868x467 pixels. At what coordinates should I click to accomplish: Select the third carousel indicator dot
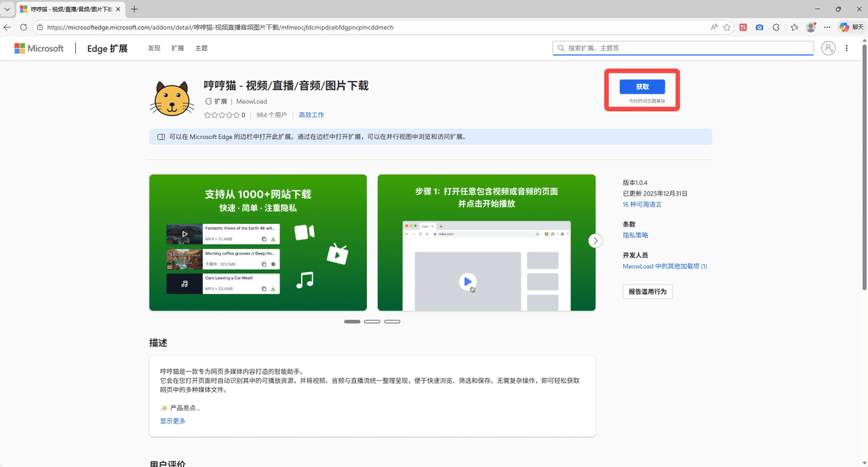coord(392,322)
